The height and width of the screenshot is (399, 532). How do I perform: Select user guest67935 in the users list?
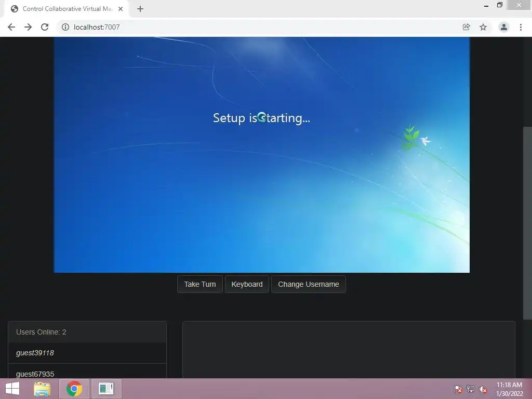click(87, 371)
